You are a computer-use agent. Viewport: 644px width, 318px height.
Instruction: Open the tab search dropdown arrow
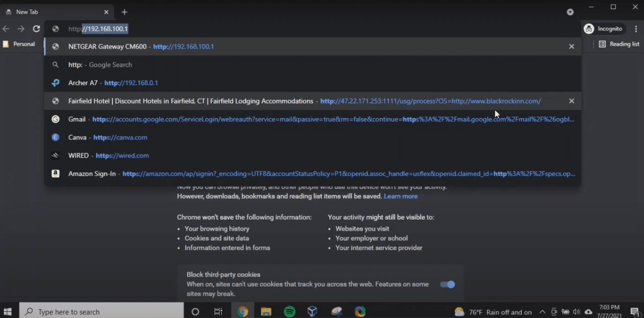(570, 12)
